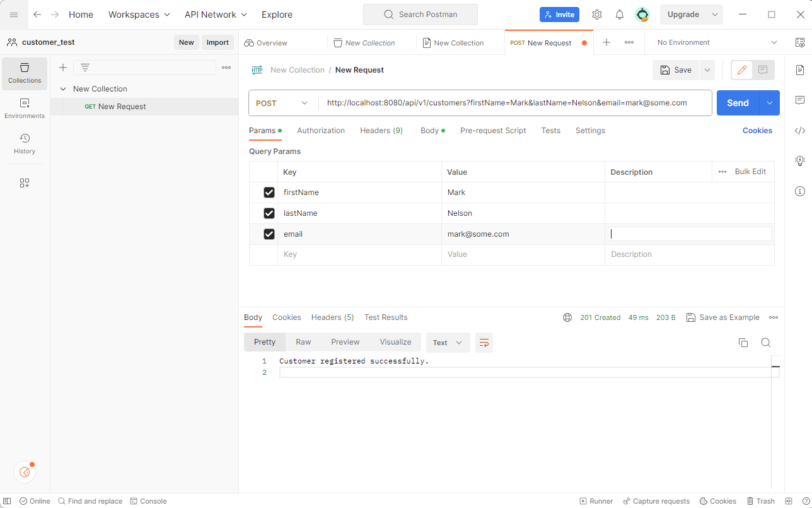Open the Console in status bar
812x508 pixels.
[x=148, y=501]
